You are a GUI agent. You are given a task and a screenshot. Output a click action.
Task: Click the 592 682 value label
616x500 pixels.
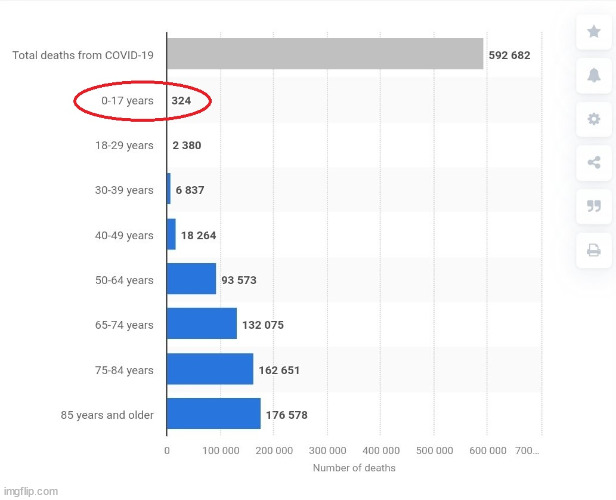[x=509, y=56]
